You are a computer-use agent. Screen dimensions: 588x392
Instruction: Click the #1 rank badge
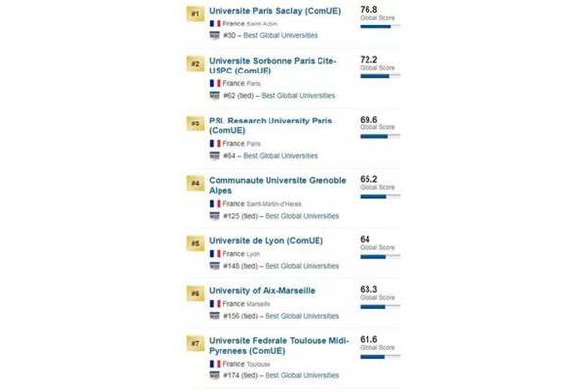coord(195,14)
